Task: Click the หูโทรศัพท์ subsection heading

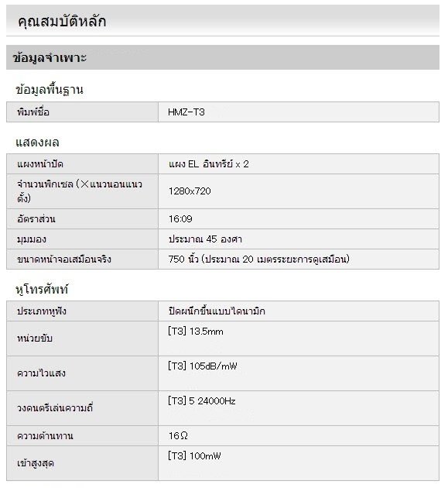Action: (x=42, y=289)
